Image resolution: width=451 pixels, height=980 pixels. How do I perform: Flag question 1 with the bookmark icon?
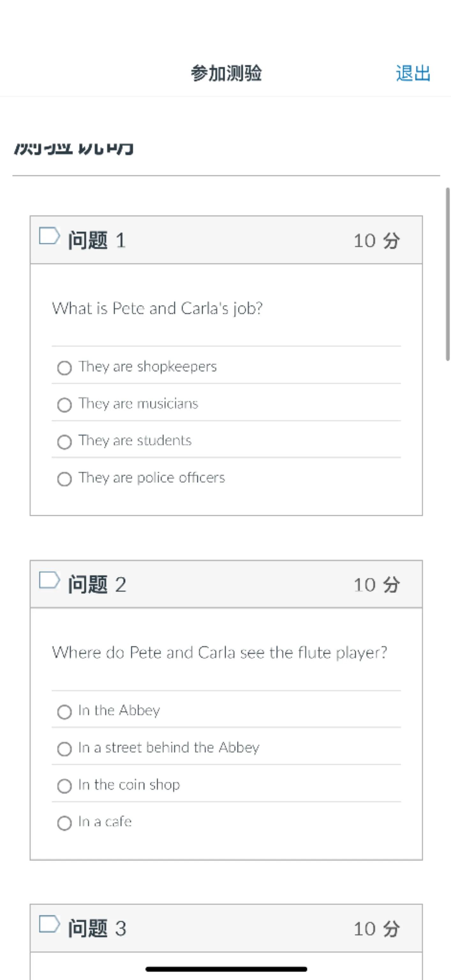point(49,236)
